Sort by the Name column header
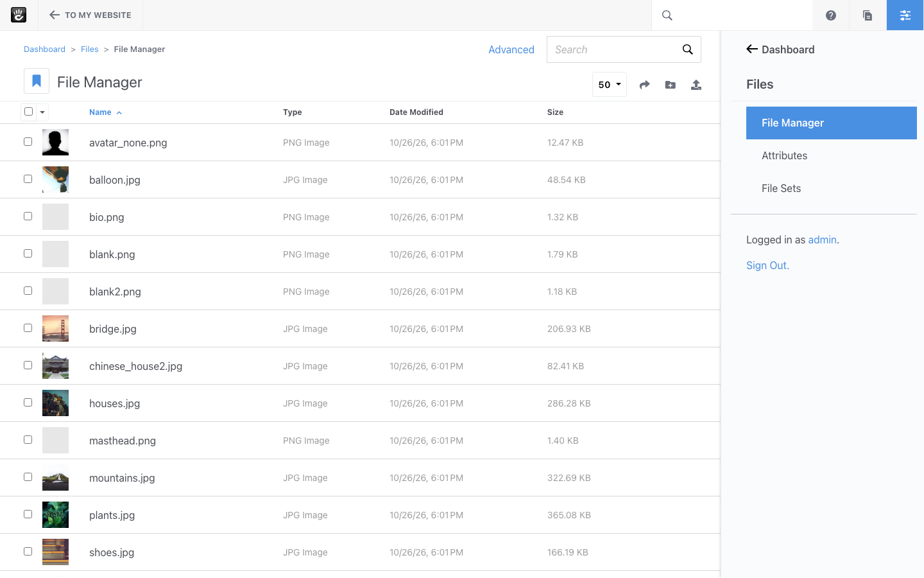Image resolution: width=924 pixels, height=578 pixels. coord(105,112)
